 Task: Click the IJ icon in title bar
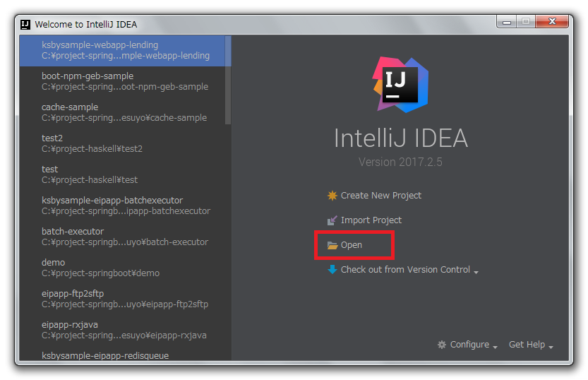tap(25, 25)
